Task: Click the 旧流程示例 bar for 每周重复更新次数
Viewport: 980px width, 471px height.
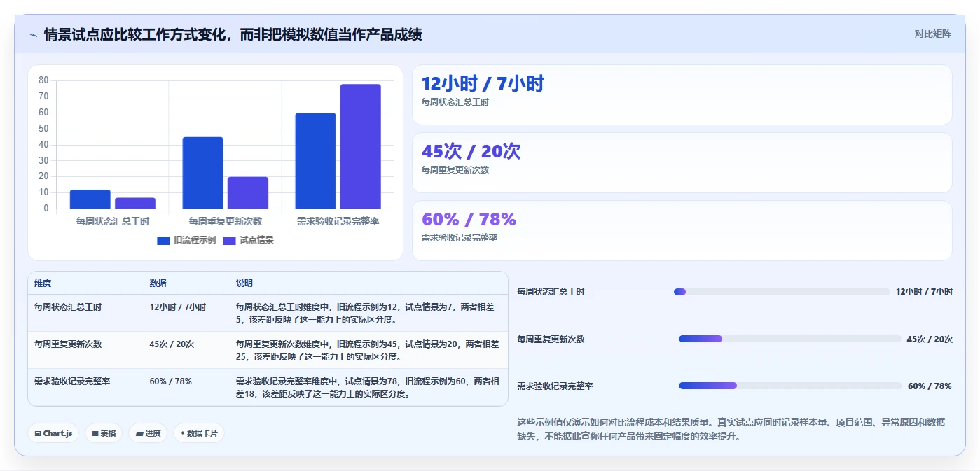Action: (x=202, y=173)
